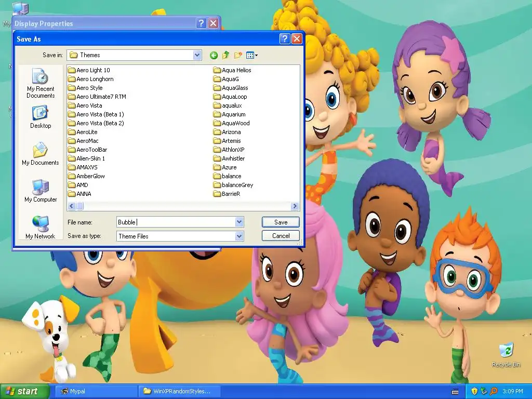The image size is (532, 399).
Task: Select the Aquarium folder
Action: [230, 114]
